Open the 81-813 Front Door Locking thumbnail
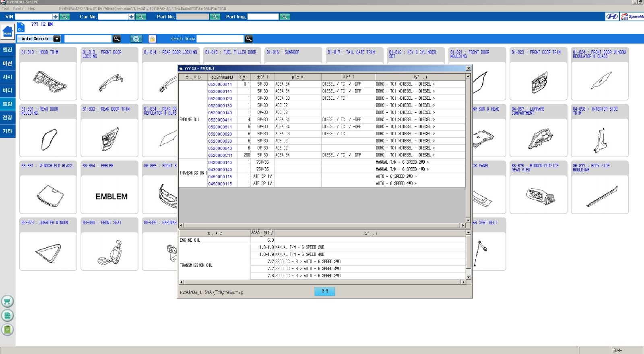Image resolution: width=644 pixels, height=354 pixels. [x=109, y=80]
